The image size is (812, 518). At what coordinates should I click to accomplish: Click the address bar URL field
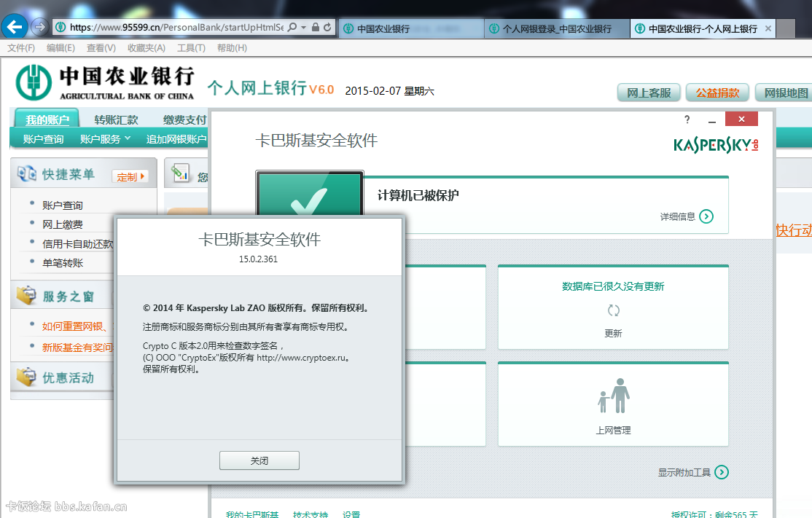176,27
